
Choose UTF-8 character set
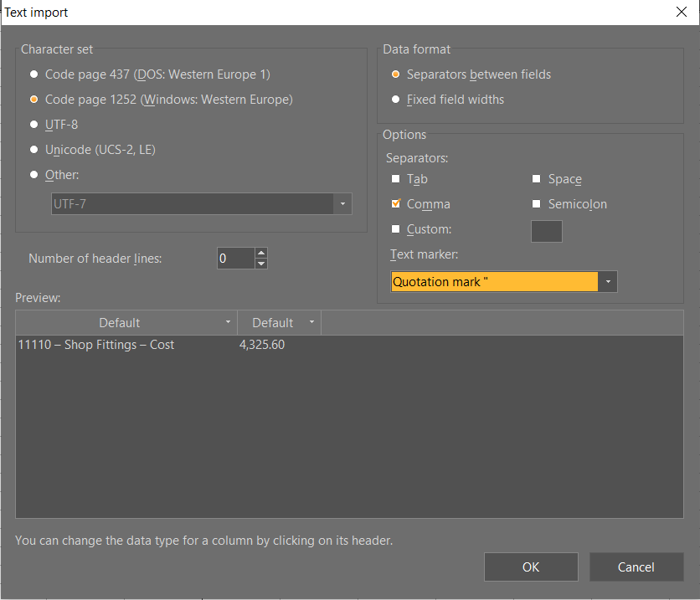[34, 125]
